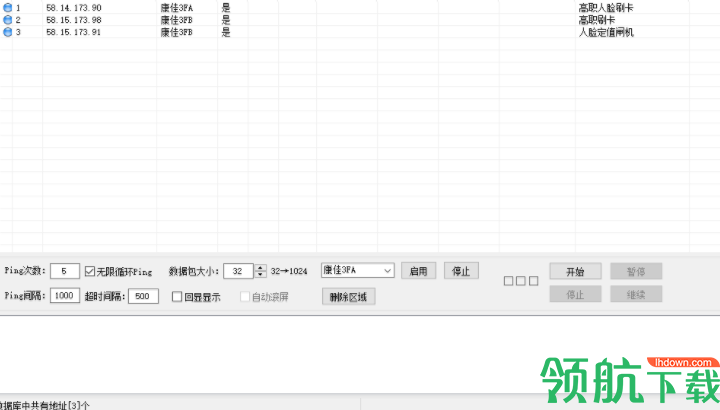
Task: Click the 删除区域 button
Action: [x=349, y=297]
